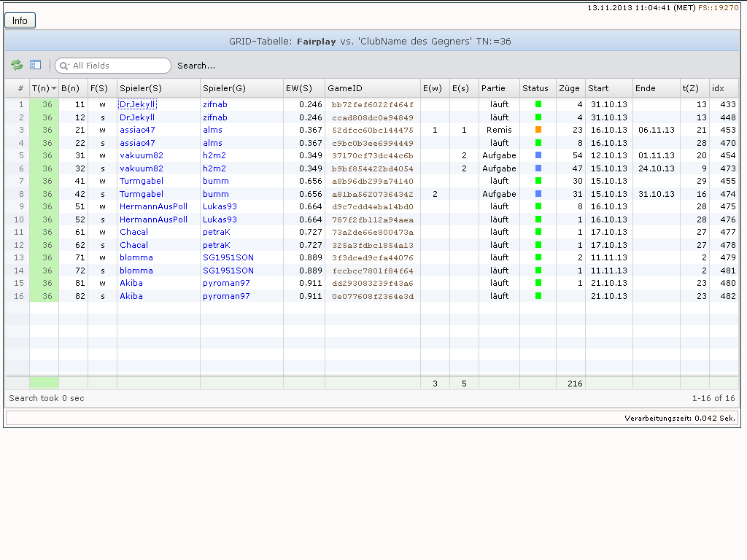This screenshot has width=747, height=560.
Task: Click blue status square for game idx 474
Action: coord(538,194)
